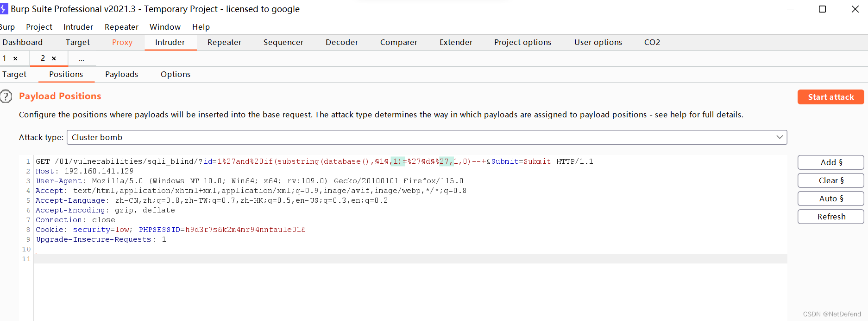
Task: Open the Decoder tab
Action: (x=342, y=42)
